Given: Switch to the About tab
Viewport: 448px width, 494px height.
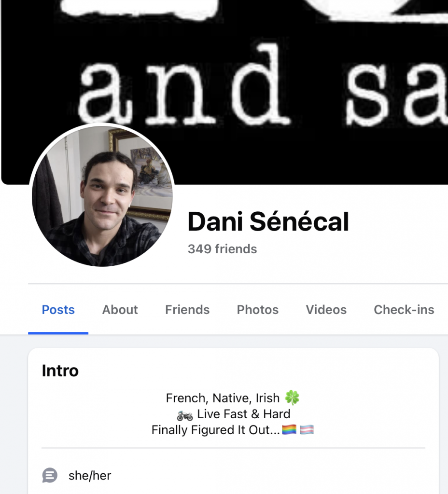Looking at the screenshot, I should pyautogui.click(x=120, y=310).
